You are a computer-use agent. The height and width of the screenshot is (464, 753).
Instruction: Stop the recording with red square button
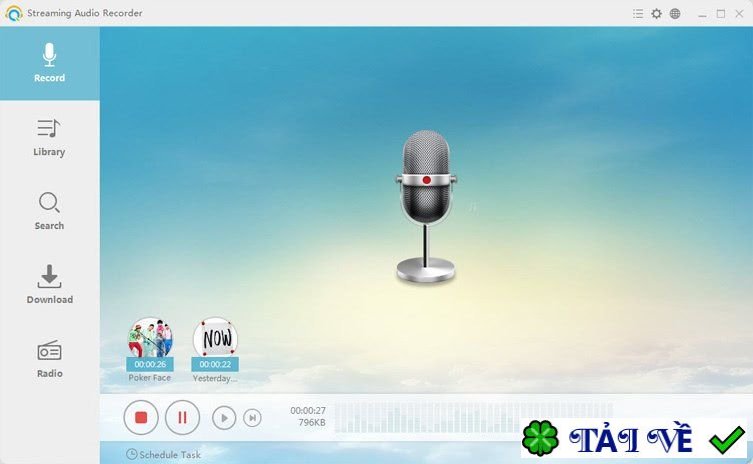[141, 417]
